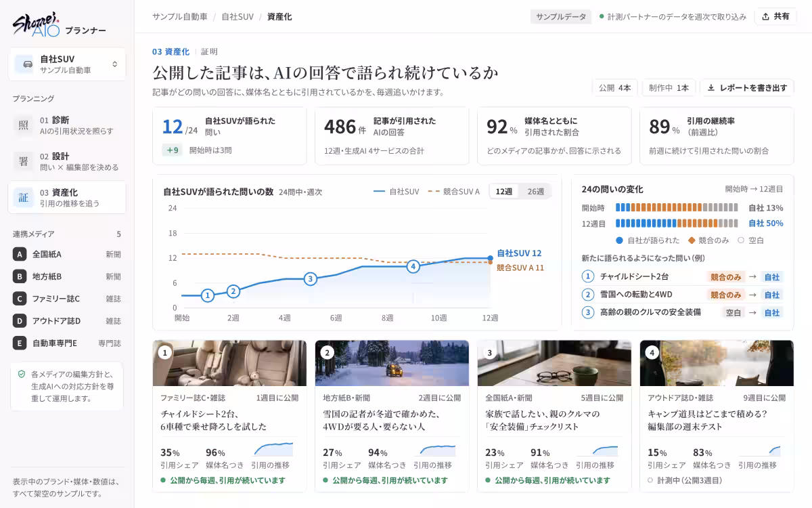Open the autumn camping article thumbnail
Screen dimensions: 812x508
(717, 363)
